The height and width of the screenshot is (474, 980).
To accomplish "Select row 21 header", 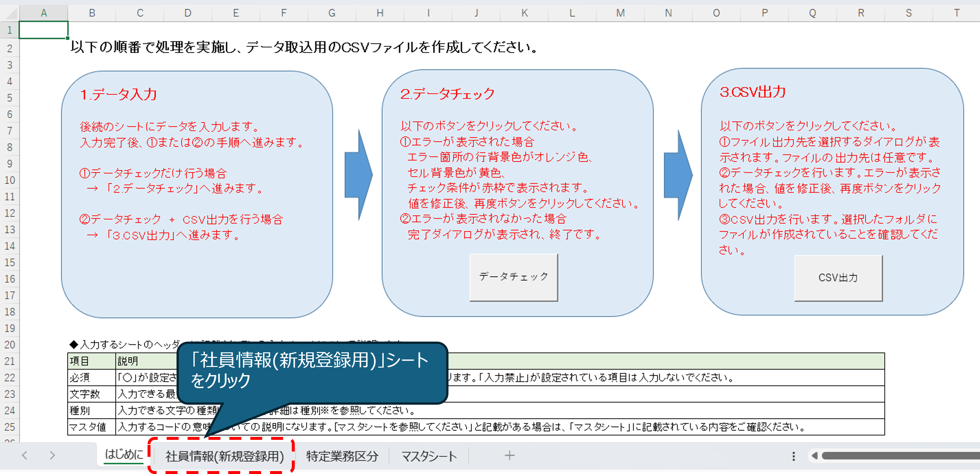I will tap(10, 361).
